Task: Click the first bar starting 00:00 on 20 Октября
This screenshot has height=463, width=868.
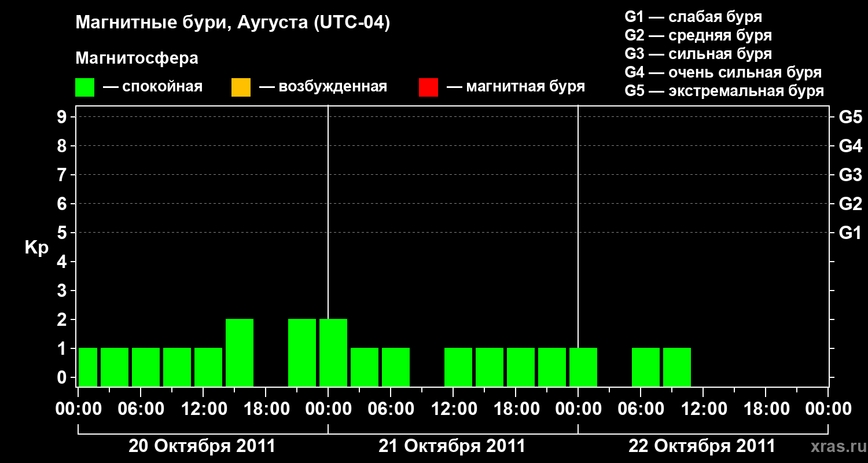Action: click(x=88, y=367)
